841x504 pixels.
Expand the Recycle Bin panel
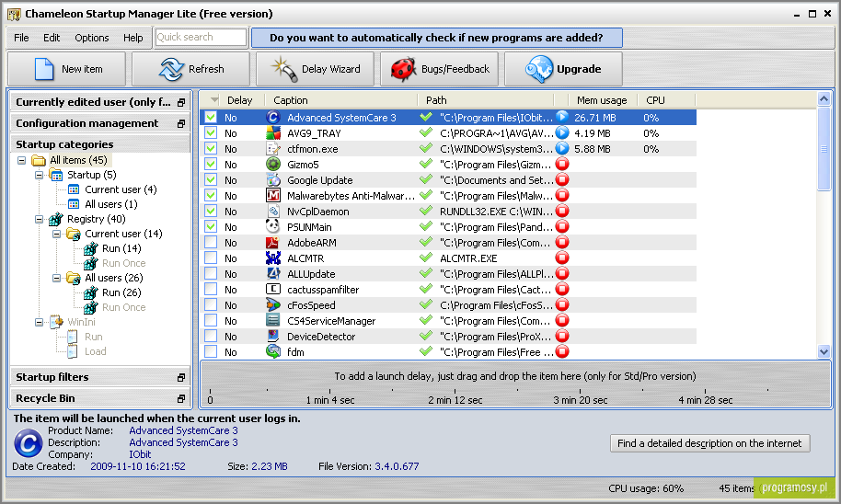(x=181, y=399)
